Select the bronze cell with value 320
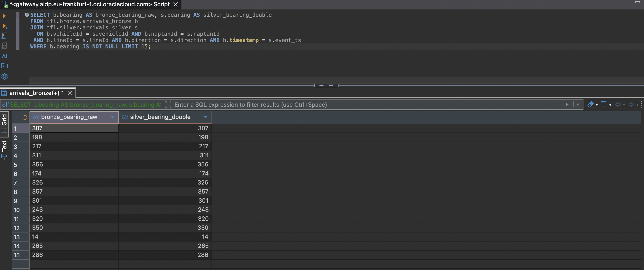Screen dimensions: 644x270 click(x=74, y=219)
